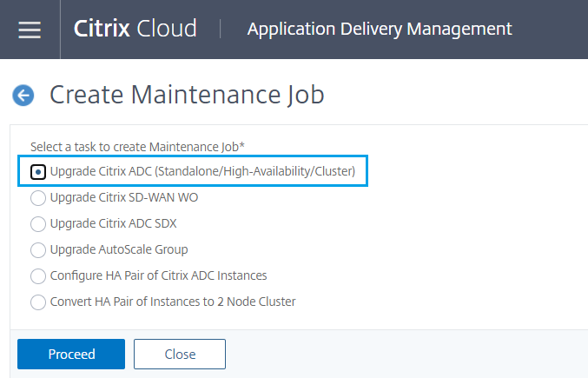
Task: Click the Close button
Action: [180, 354]
